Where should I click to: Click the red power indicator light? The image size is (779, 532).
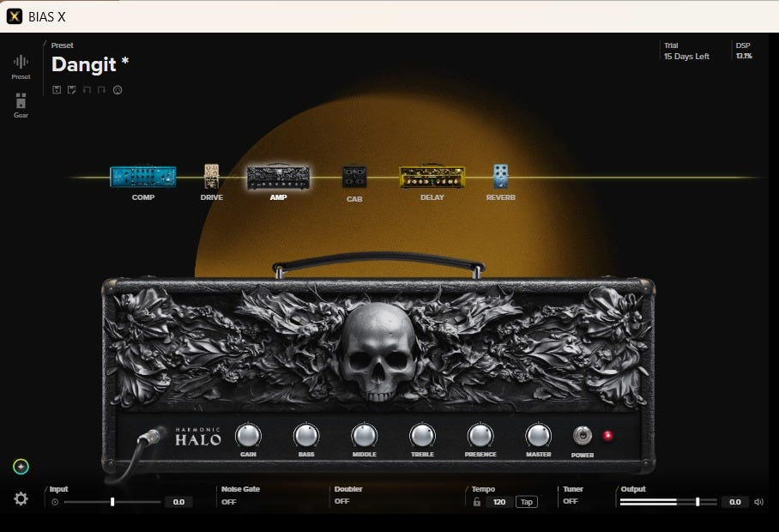click(x=607, y=436)
